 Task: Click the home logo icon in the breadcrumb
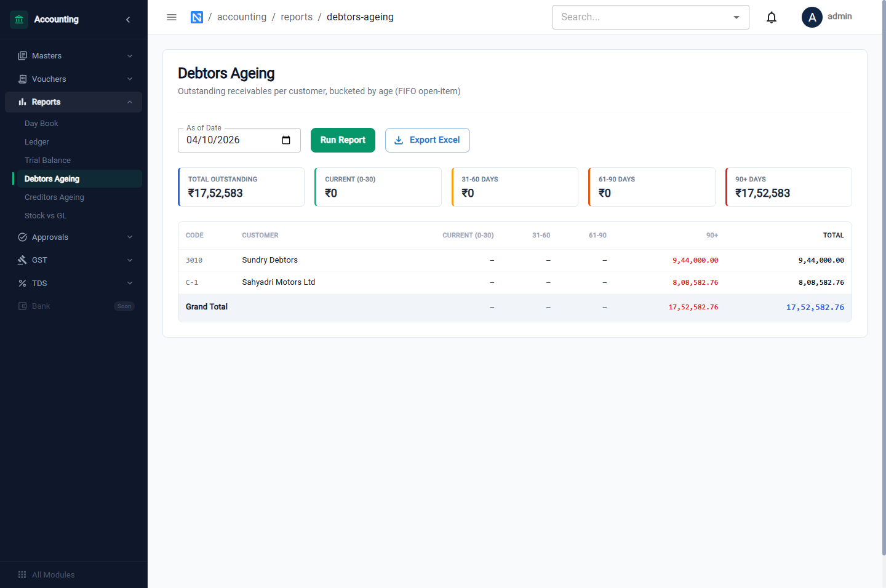click(x=197, y=17)
